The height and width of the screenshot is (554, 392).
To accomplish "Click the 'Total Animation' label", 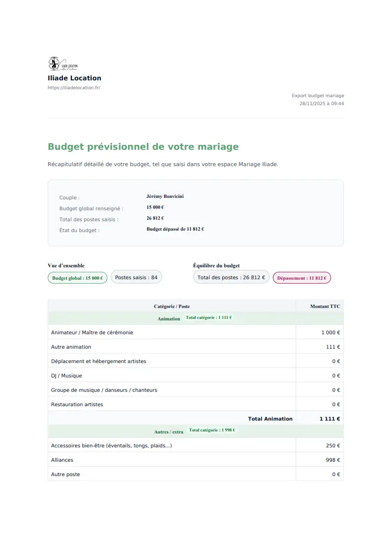I will pyautogui.click(x=270, y=419).
